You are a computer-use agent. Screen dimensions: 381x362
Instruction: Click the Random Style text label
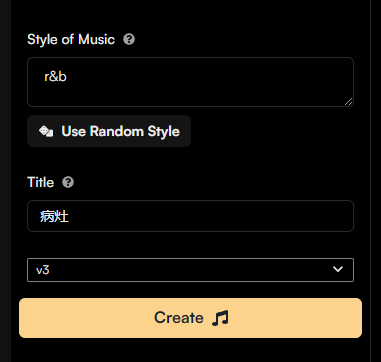[x=135, y=131]
